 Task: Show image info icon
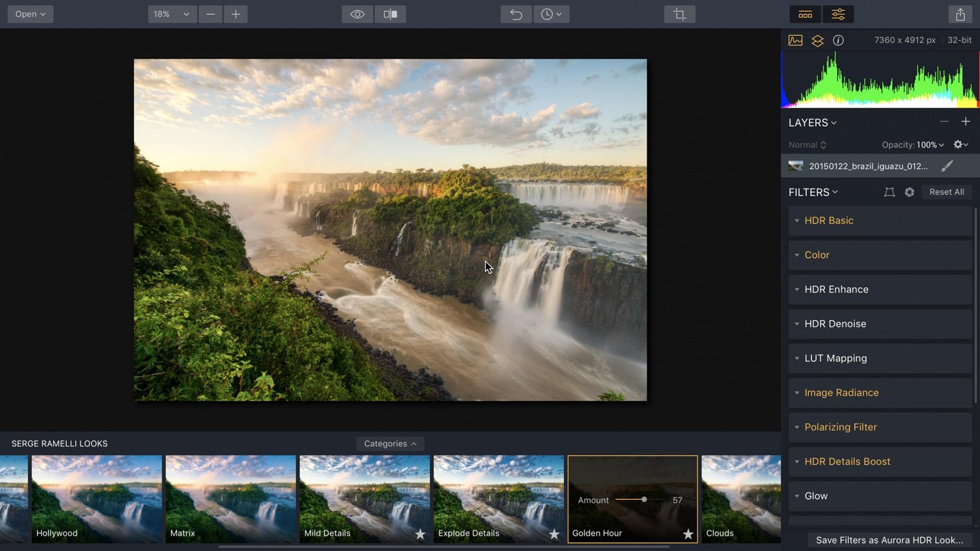[839, 40]
